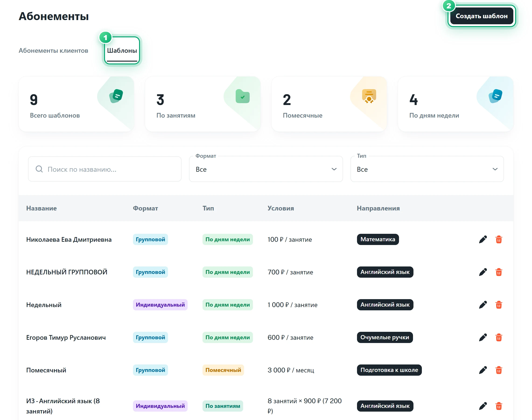Click Индивидуальный badge in Недельный row
This screenshot has height=420, width=532.
(160, 305)
